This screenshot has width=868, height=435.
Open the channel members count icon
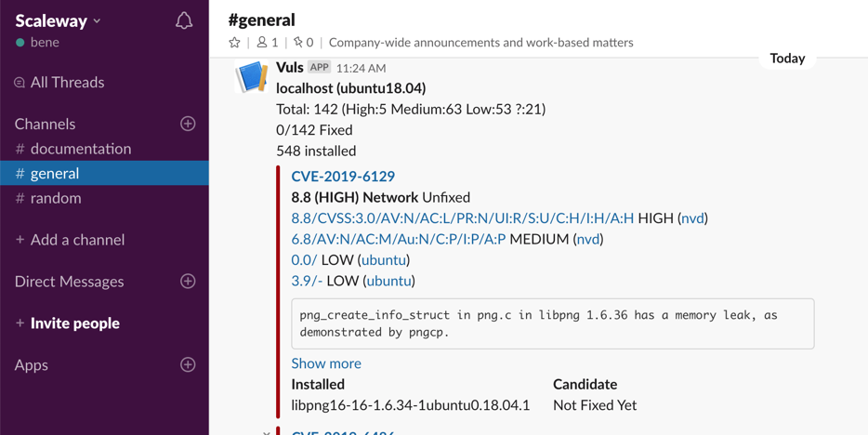pos(268,43)
